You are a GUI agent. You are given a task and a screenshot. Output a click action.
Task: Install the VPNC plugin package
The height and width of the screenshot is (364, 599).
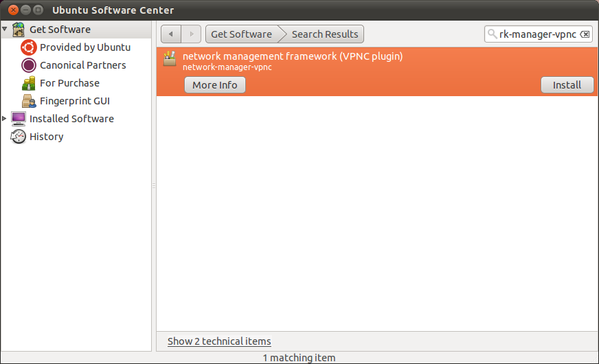click(567, 85)
